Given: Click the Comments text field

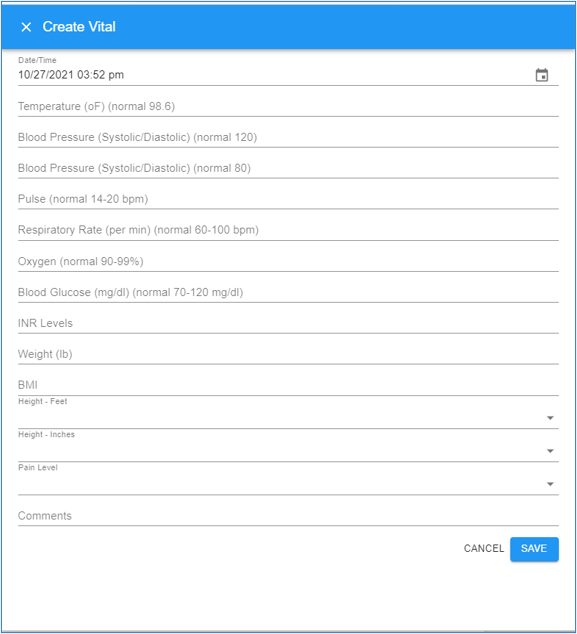Looking at the screenshot, I should tap(288, 516).
